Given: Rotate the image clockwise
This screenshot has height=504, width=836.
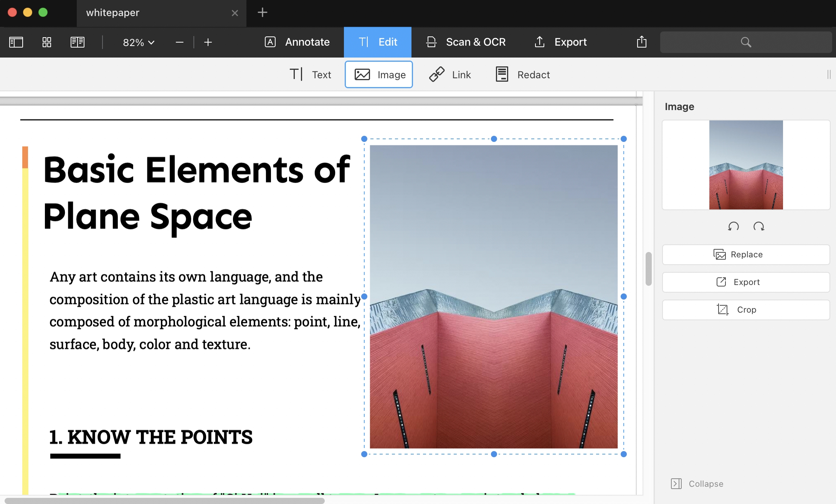Looking at the screenshot, I should [759, 226].
